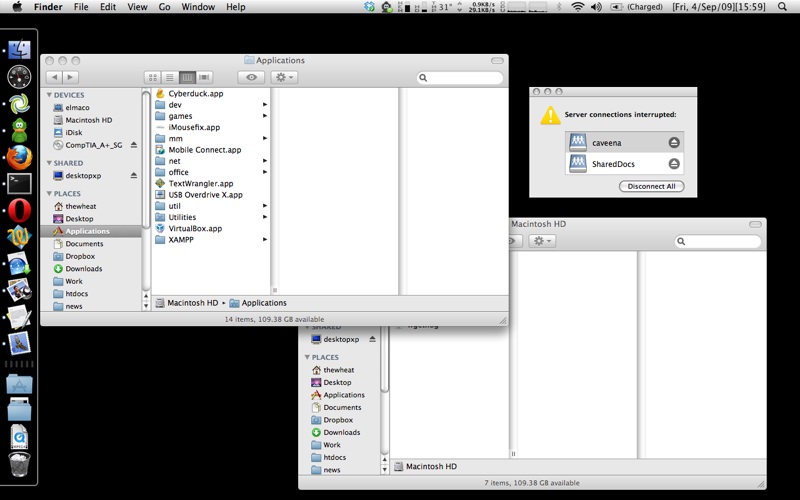This screenshot has width=800, height=500.
Task: Open the Window menu in menu bar
Action: tap(198, 7)
